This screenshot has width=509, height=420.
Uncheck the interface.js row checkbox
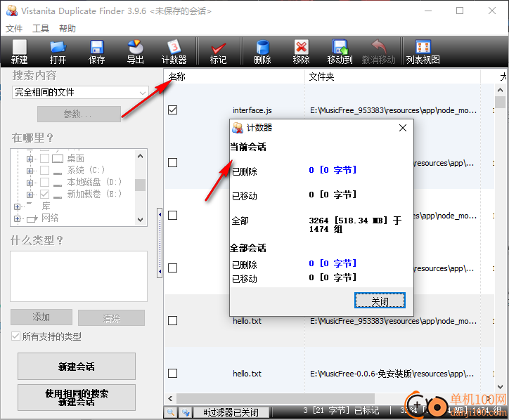173,110
